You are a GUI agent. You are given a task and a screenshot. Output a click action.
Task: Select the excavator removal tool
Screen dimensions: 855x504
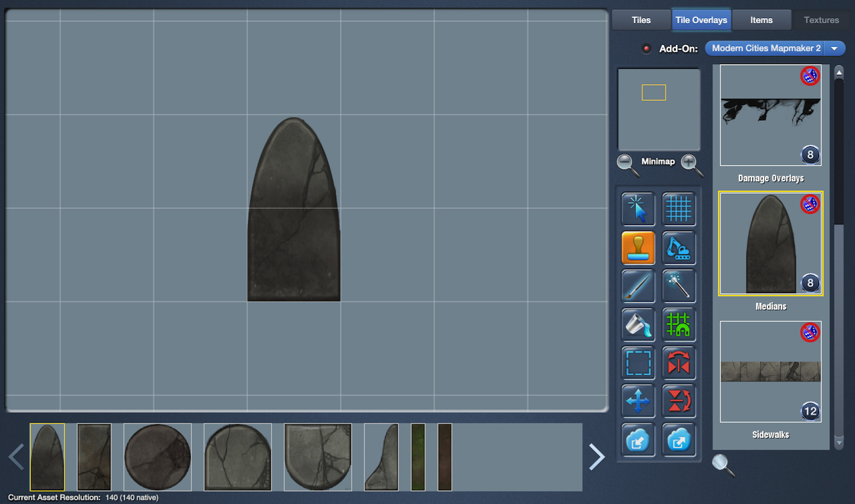pos(679,248)
